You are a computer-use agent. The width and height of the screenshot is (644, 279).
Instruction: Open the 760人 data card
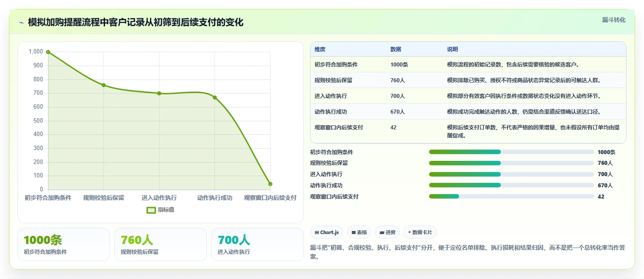161,244
